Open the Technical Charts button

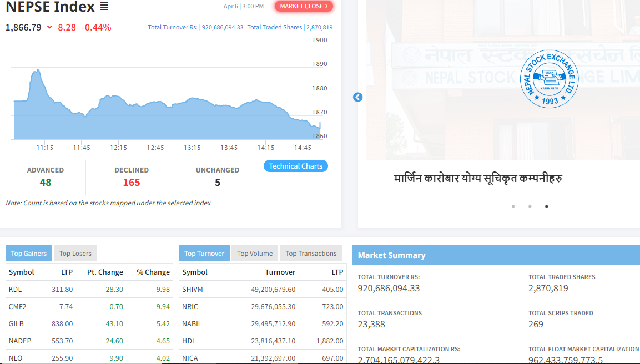295,166
